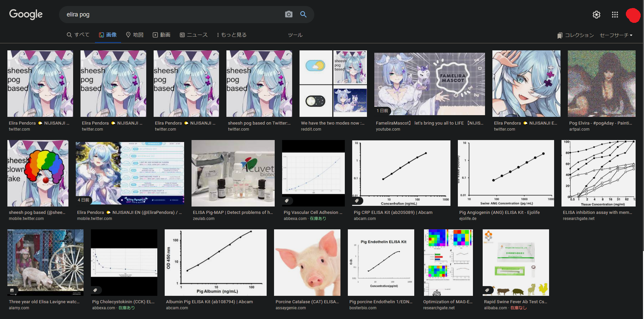Click the reddit.com source link
Viewport: 644px width, 319px height.
[x=311, y=129]
